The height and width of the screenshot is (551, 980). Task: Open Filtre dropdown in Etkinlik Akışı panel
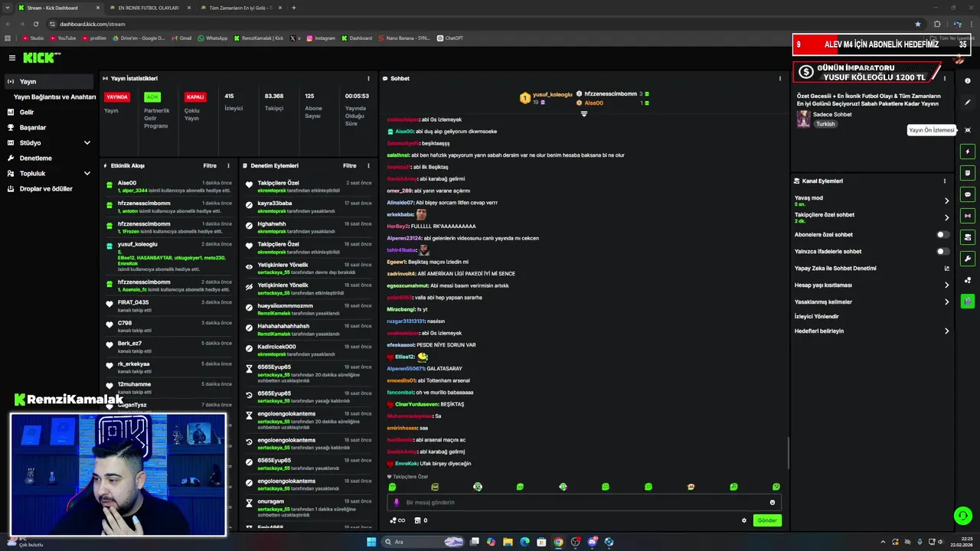[x=210, y=165]
